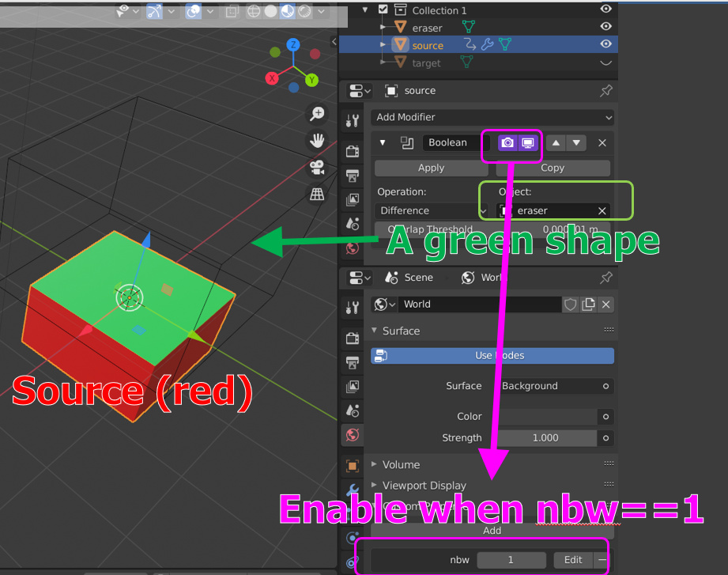Browse World datablocks dropdown

point(385,305)
